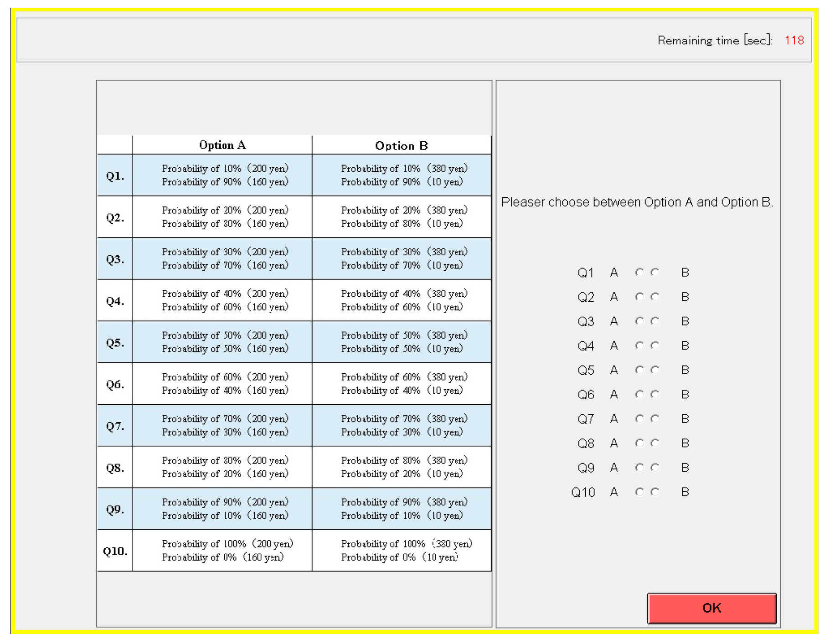Choose option B for Q1

click(655, 273)
